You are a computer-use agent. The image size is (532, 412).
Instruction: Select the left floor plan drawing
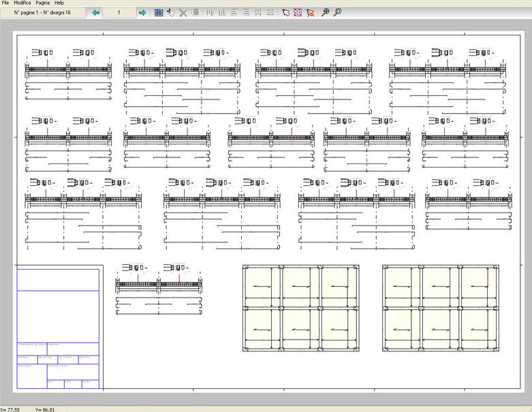pyautogui.click(x=301, y=308)
